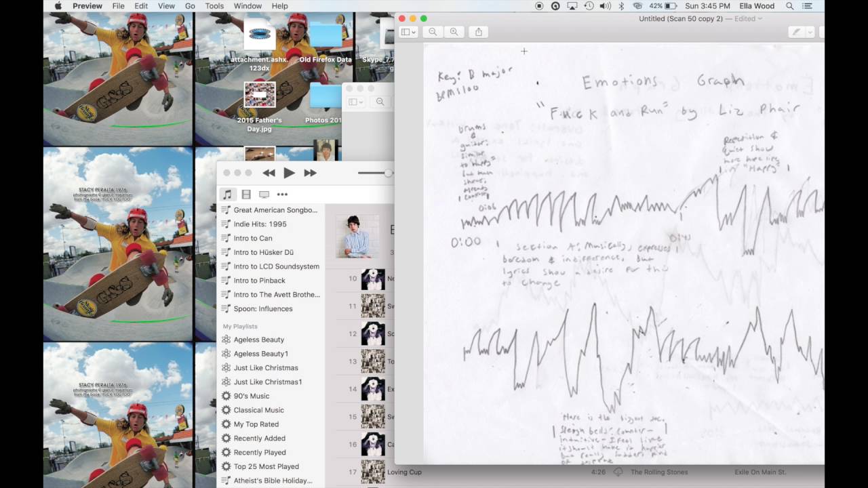
Task: Open Spotlight search in the menu bar
Action: [x=790, y=6]
